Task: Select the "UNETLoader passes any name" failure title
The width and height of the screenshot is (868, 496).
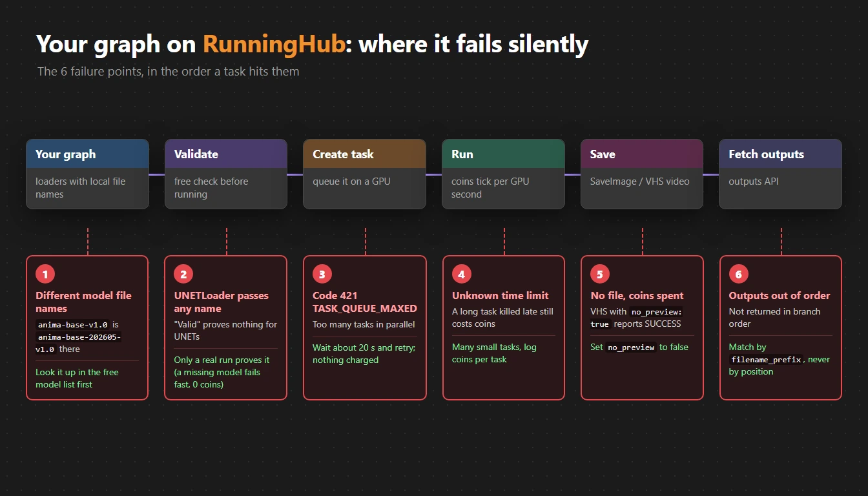Action: point(222,302)
